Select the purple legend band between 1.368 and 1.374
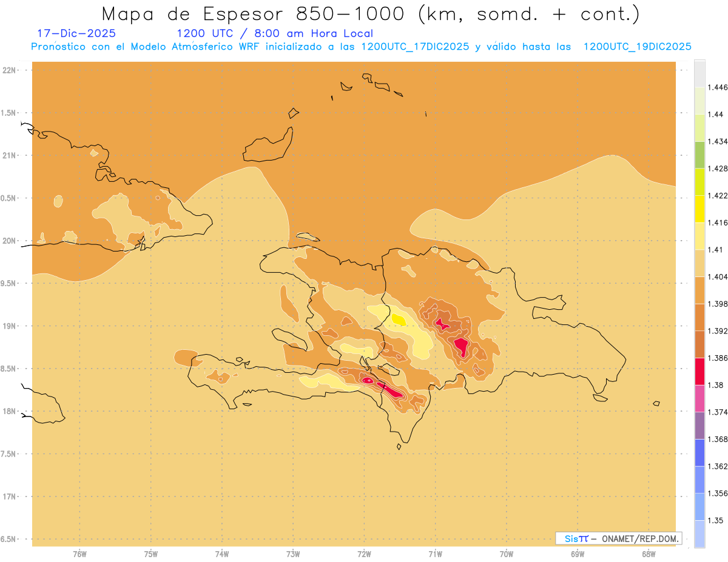The image size is (728, 562). click(699, 425)
